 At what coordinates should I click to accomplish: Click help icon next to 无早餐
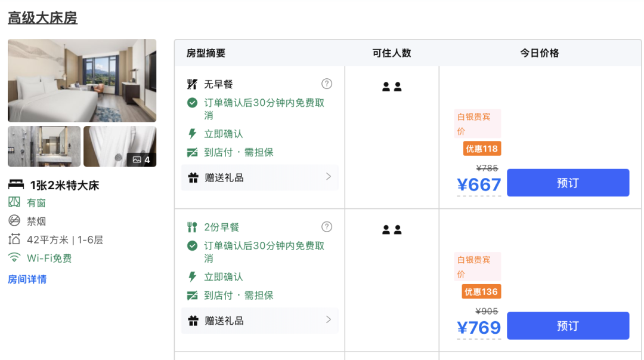click(x=327, y=84)
